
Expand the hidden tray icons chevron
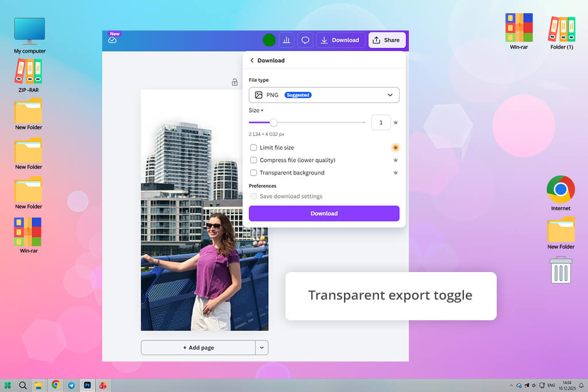[x=511, y=385]
